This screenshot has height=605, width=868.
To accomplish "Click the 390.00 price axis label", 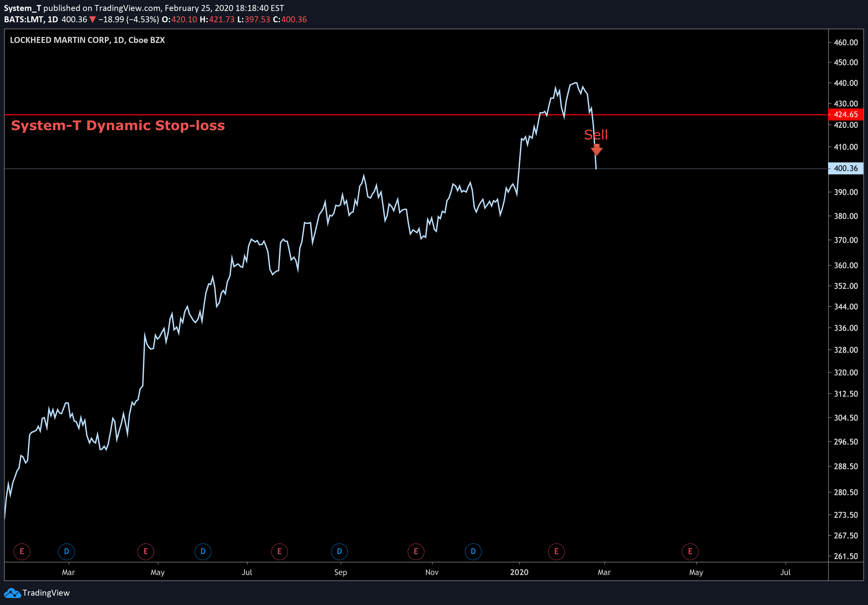I will (x=846, y=192).
